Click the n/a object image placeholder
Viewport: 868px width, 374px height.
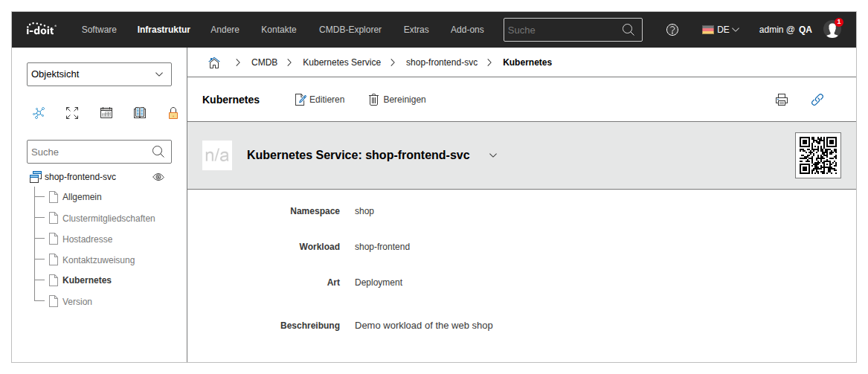tap(217, 155)
